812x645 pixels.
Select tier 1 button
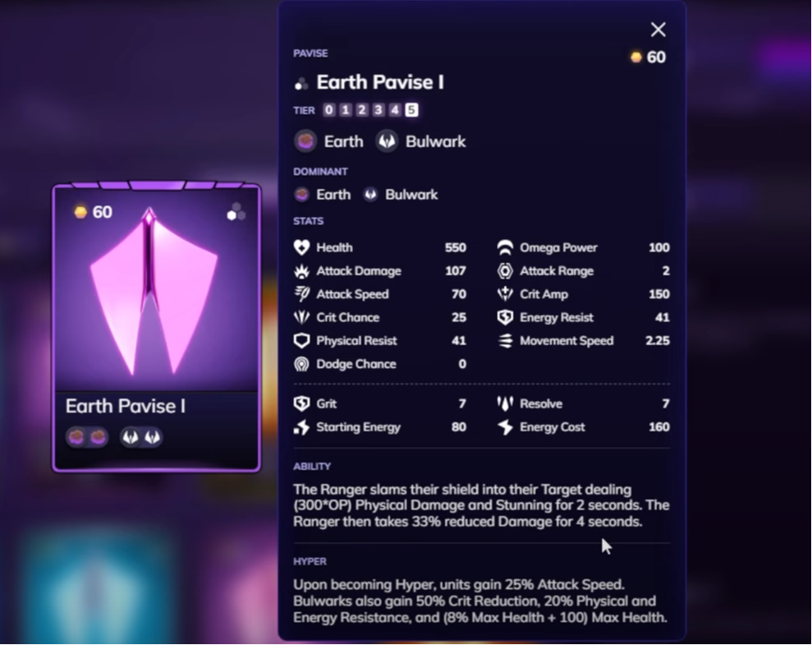coord(346,110)
